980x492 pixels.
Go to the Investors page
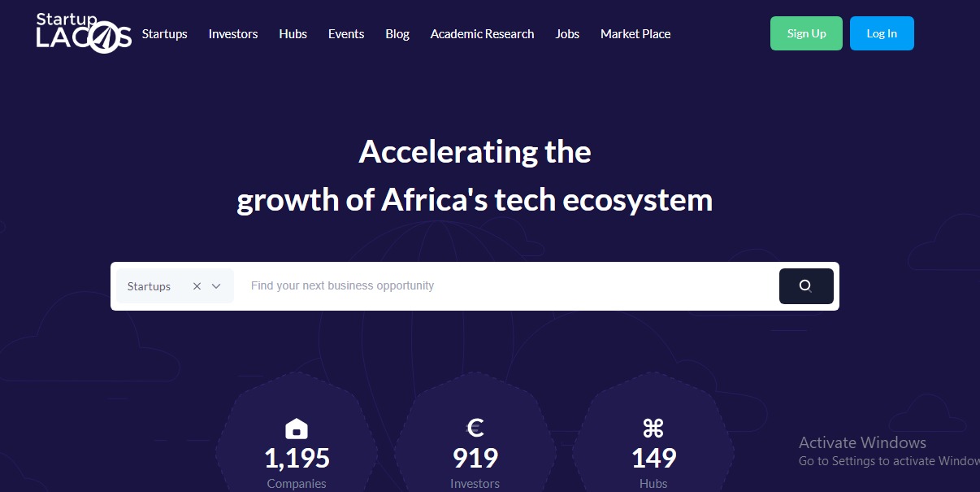coord(233,34)
